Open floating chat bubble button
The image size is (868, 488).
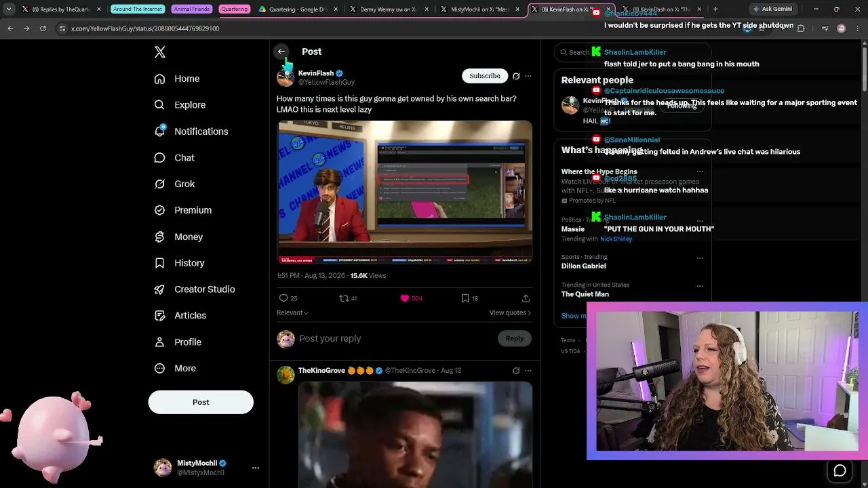point(840,470)
